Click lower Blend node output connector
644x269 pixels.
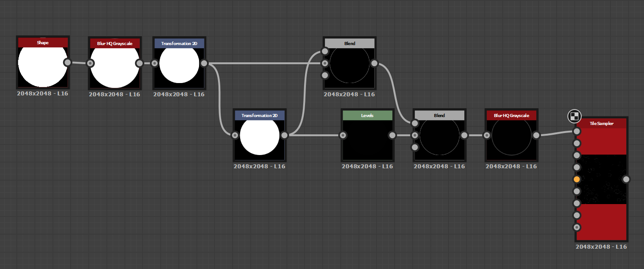tap(464, 135)
